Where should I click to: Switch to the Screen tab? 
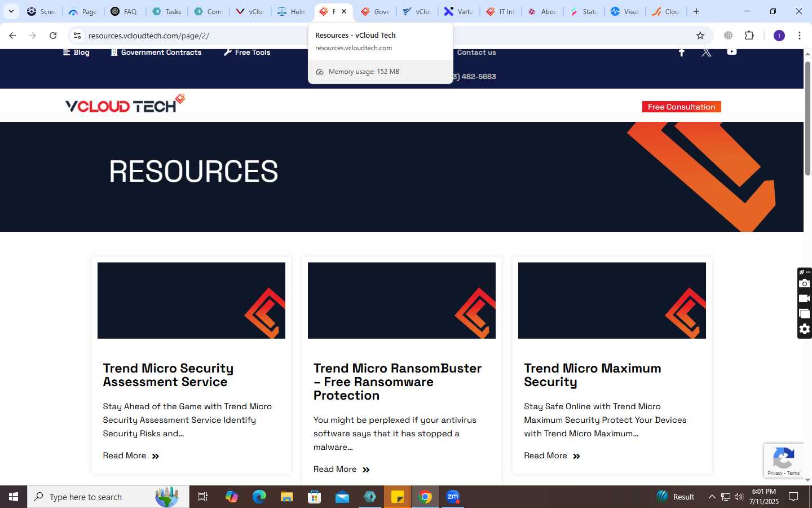tap(42, 11)
